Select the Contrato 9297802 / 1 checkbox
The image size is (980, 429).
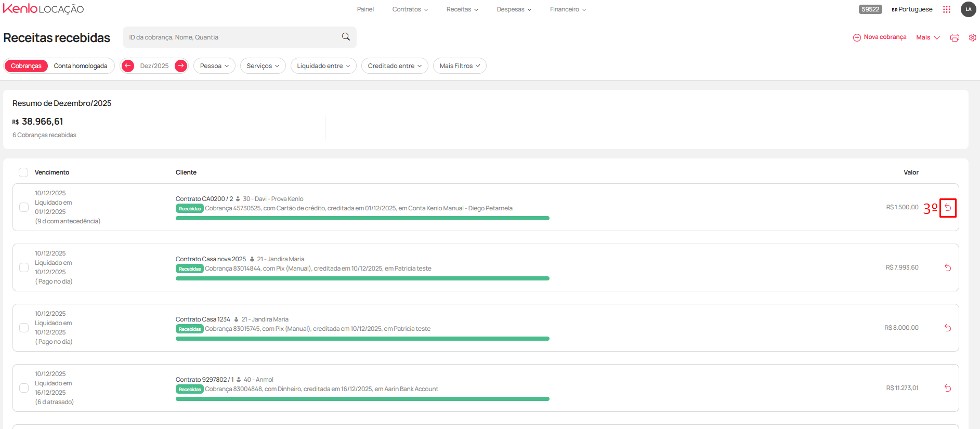pos(24,388)
